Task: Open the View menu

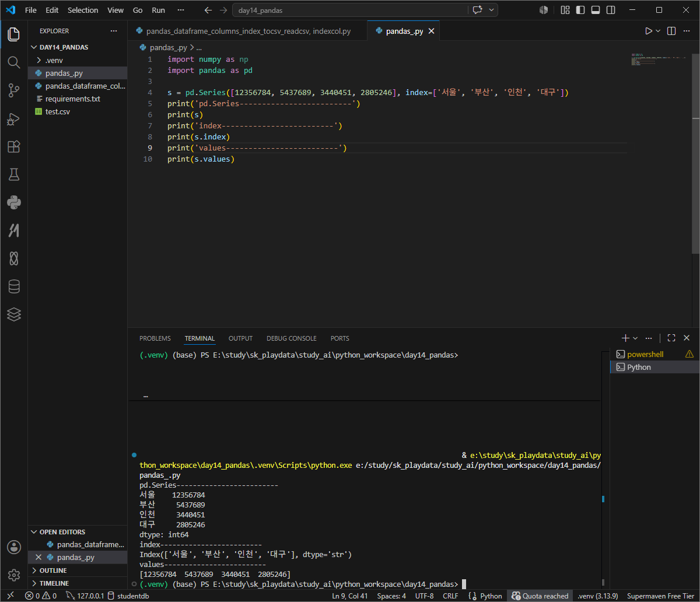Action: coord(116,10)
